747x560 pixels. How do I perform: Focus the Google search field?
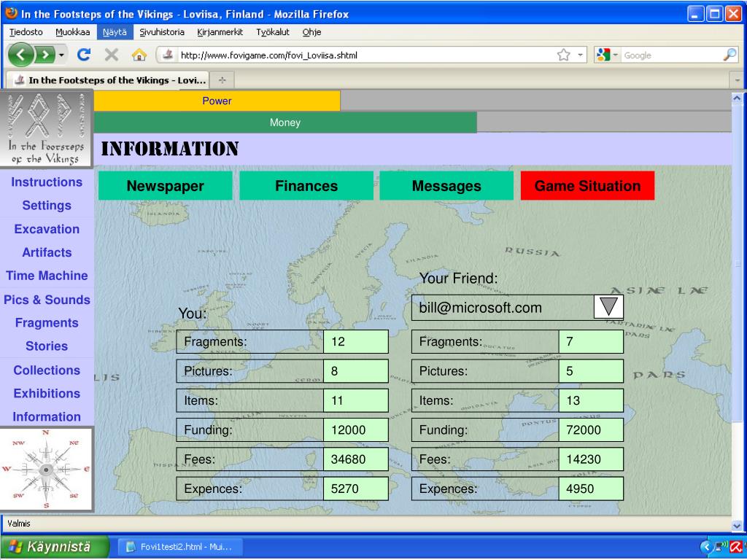(x=671, y=55)
